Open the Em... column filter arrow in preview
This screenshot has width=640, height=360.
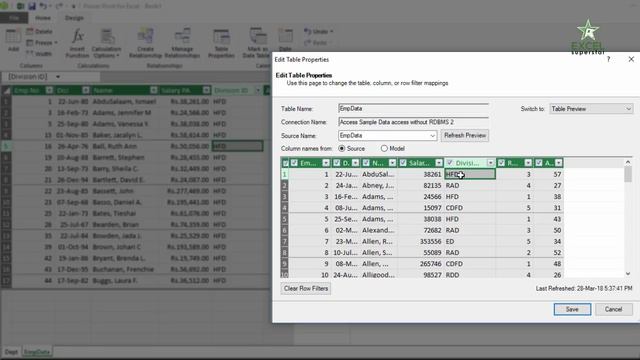tap(326, 163)
